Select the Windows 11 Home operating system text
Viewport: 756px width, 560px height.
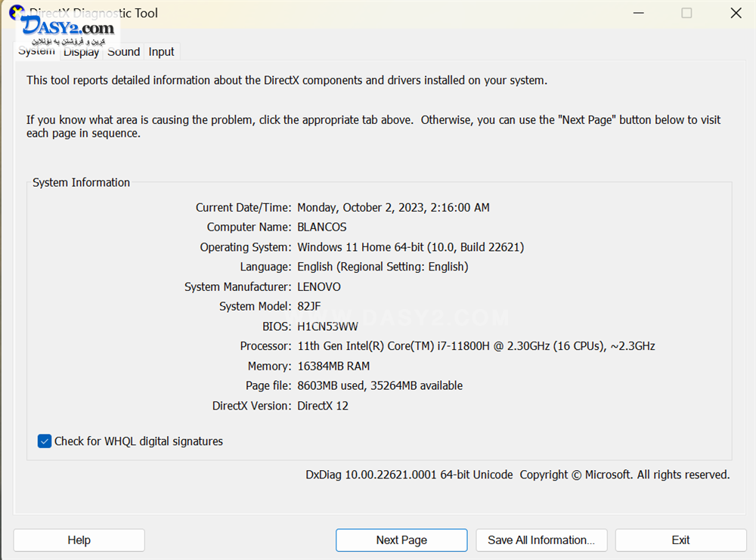(410, 247)
